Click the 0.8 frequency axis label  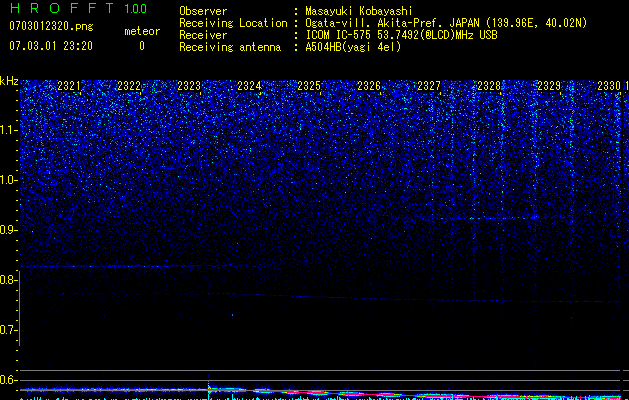[x=9, y=280]
